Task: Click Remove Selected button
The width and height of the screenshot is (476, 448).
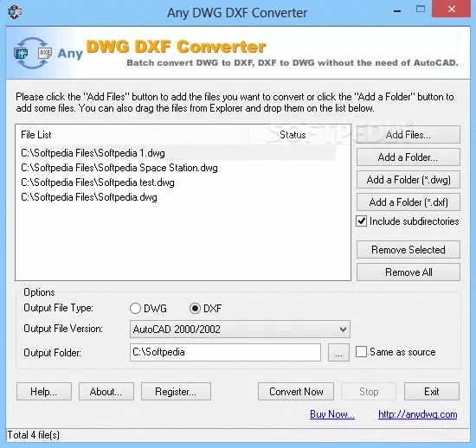Action: 408,250
